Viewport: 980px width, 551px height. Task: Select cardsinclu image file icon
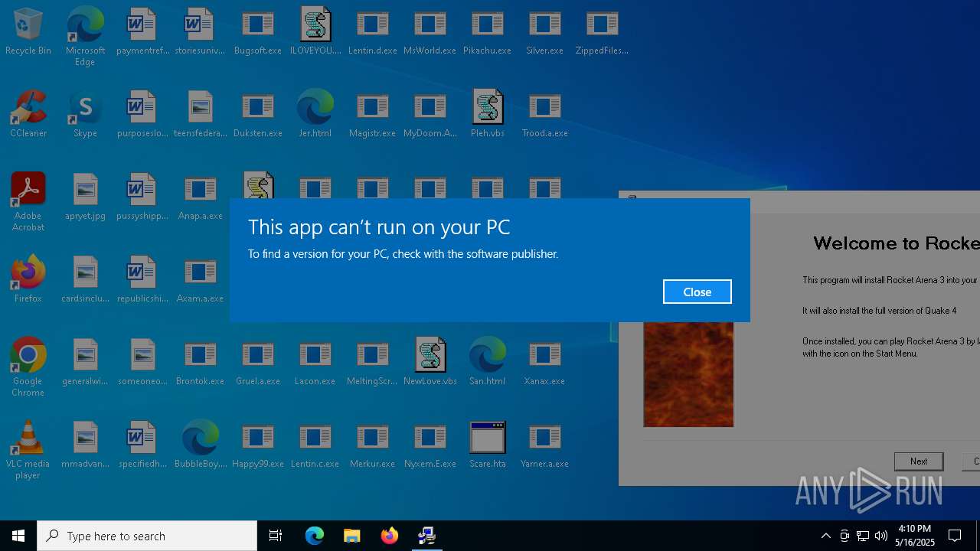(85, 280)
